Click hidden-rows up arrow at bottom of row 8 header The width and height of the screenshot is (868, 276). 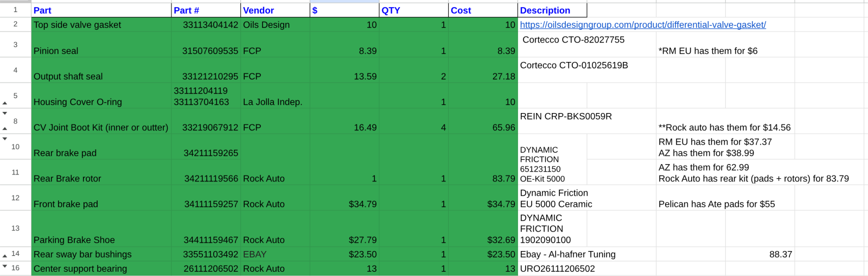pos(5,129)
